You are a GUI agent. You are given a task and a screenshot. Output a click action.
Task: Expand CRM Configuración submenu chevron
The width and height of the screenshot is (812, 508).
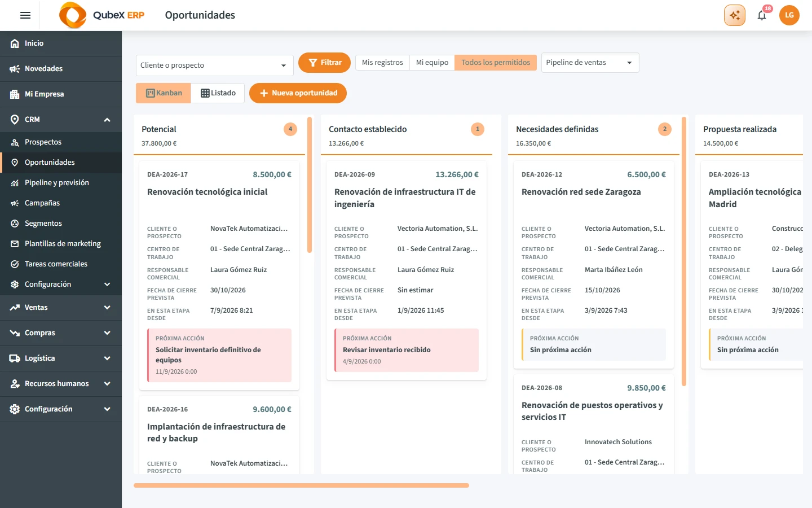107,284
